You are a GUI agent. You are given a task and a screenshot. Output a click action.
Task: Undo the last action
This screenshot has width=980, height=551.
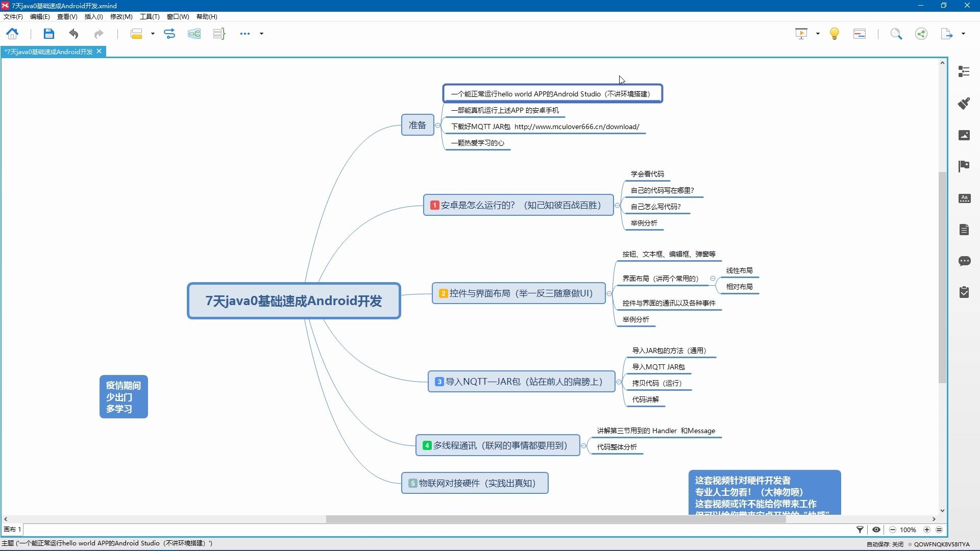click(x=74, y=34)
